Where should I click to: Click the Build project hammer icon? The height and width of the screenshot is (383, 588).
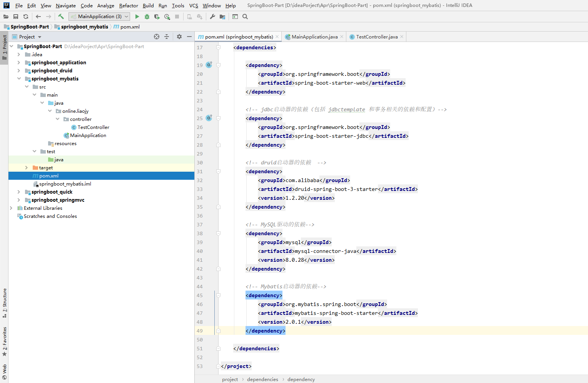(x=61, y=17)
